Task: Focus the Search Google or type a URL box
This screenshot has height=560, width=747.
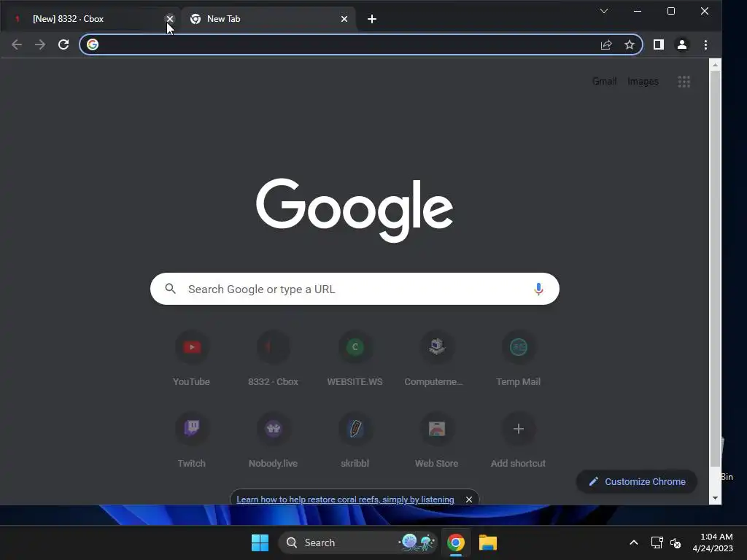Action: click(x=355, y=289)
